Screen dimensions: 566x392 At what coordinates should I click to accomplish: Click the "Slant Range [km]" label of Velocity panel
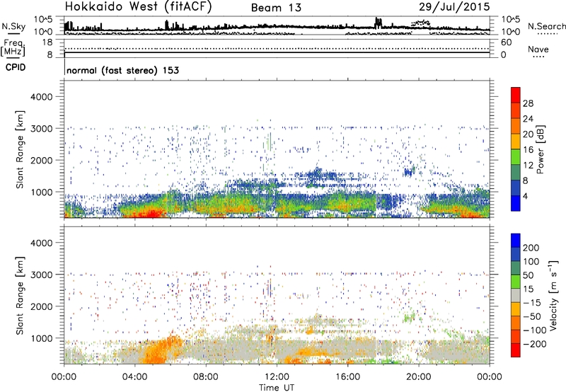20,296
